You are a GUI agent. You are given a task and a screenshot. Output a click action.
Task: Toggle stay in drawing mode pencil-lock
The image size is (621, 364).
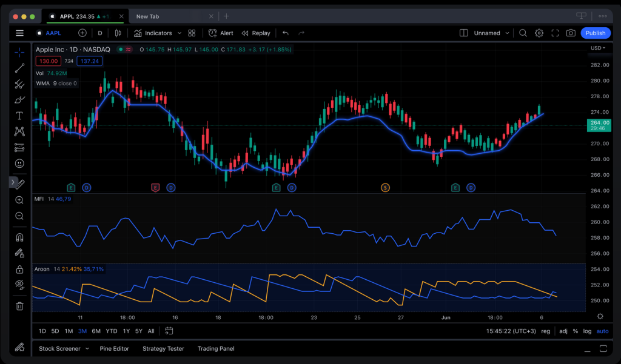click(19, 253)
